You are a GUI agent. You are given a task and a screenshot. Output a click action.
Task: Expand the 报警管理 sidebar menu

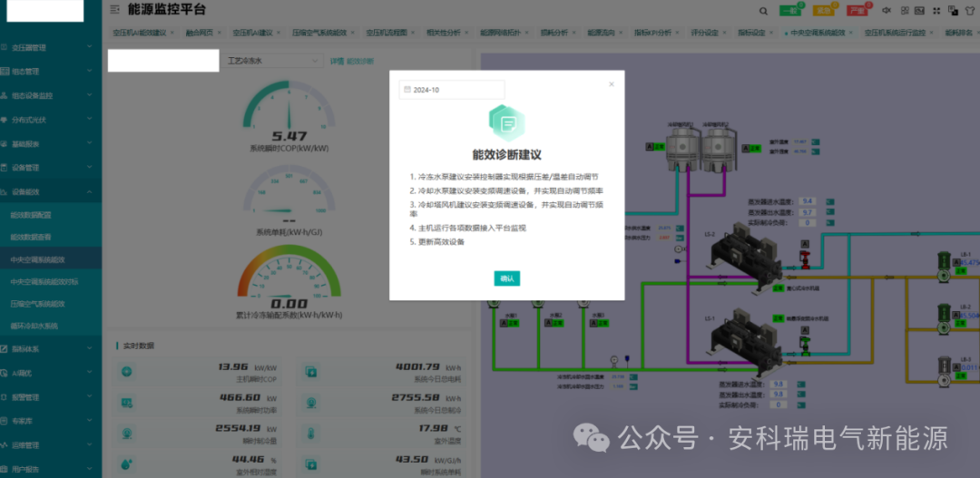click(51, 397)
